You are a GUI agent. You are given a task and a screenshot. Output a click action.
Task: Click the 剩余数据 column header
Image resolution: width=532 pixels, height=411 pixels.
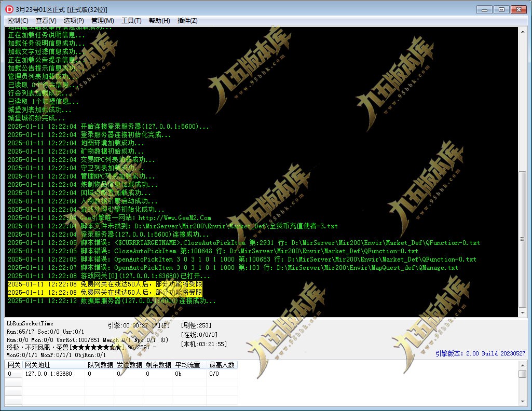coord(158,365)
